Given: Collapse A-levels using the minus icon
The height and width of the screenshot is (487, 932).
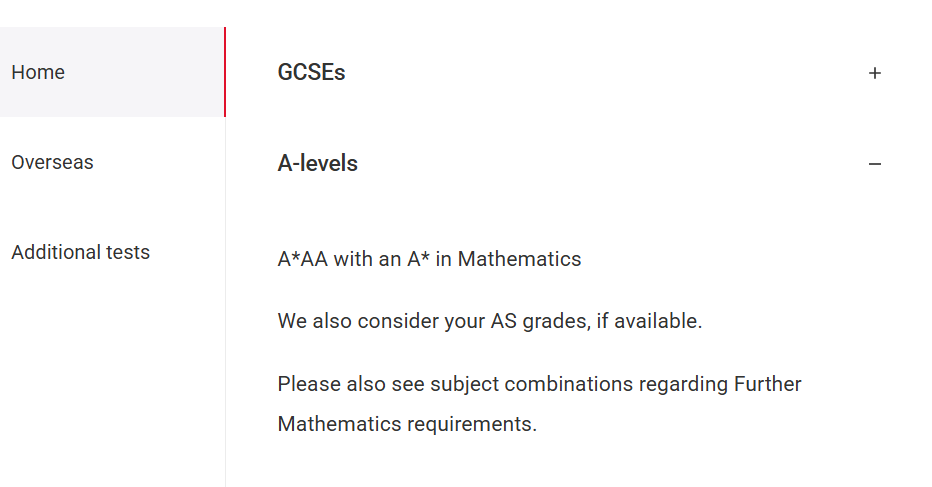Looking at the screenshot, I should click(875, 164).
